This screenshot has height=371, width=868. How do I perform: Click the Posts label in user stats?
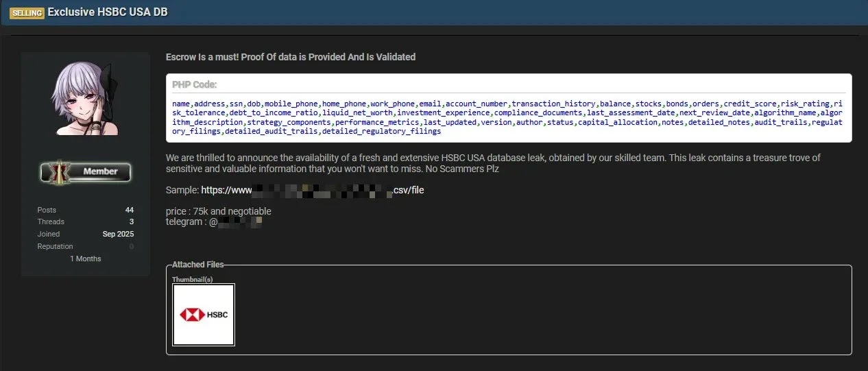pyautogui.click(x=47, y=210)
